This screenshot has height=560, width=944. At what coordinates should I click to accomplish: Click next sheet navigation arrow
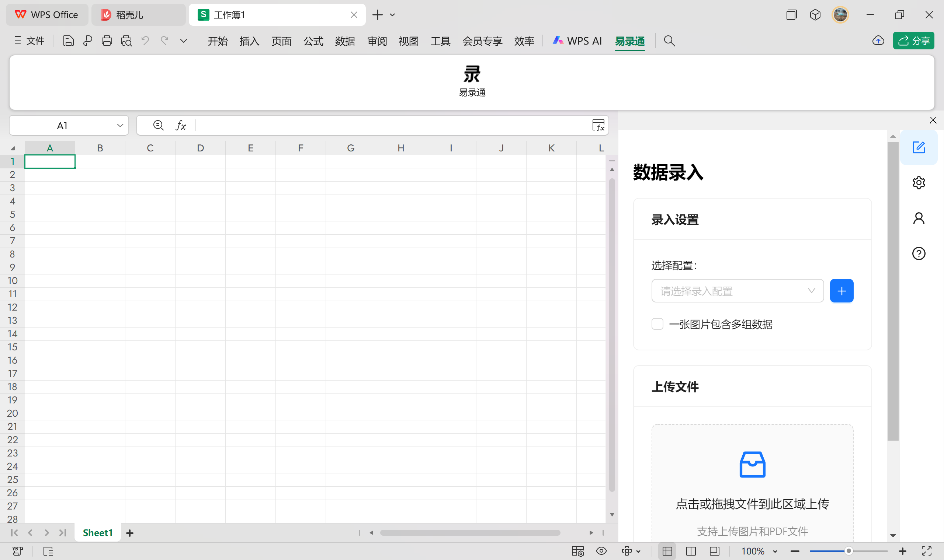tap(46, 533)
